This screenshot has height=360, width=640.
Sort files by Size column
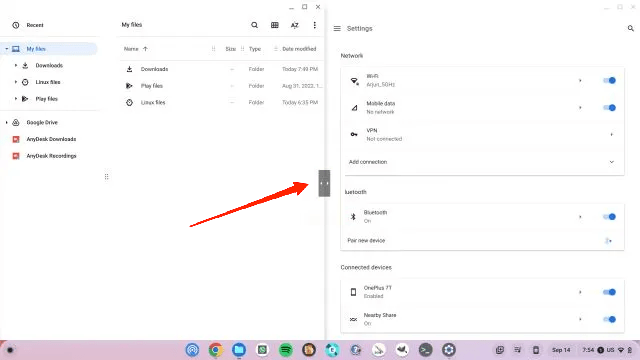tap(231, 49)
